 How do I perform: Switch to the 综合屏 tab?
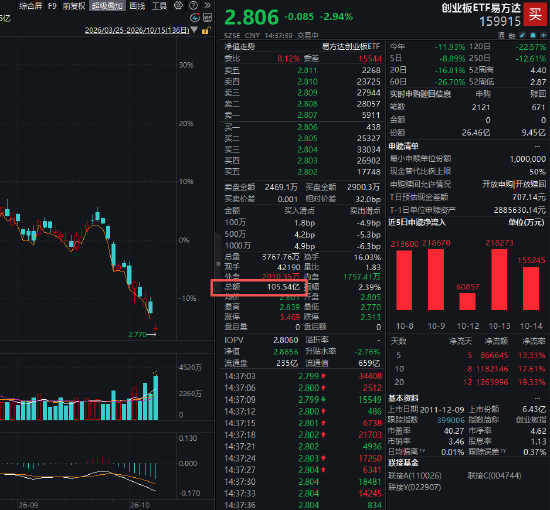click(x=31, y=6)
